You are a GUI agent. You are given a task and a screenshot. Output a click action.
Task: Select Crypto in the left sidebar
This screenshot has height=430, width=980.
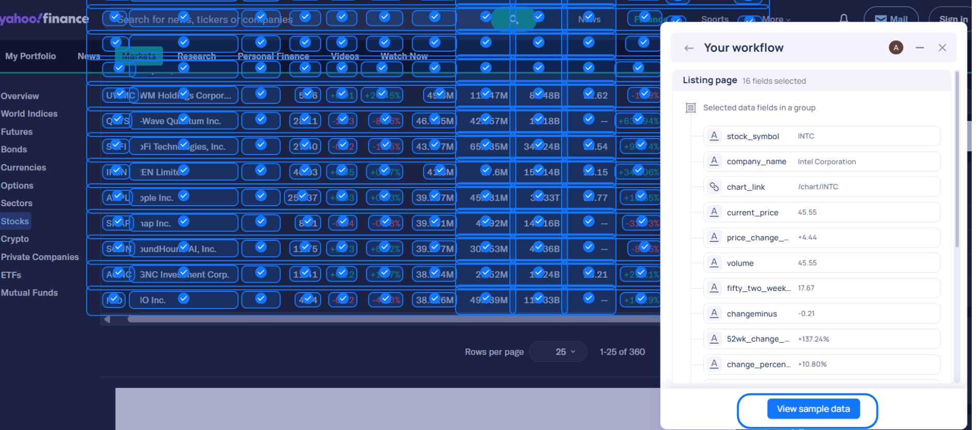coord(15,239)
